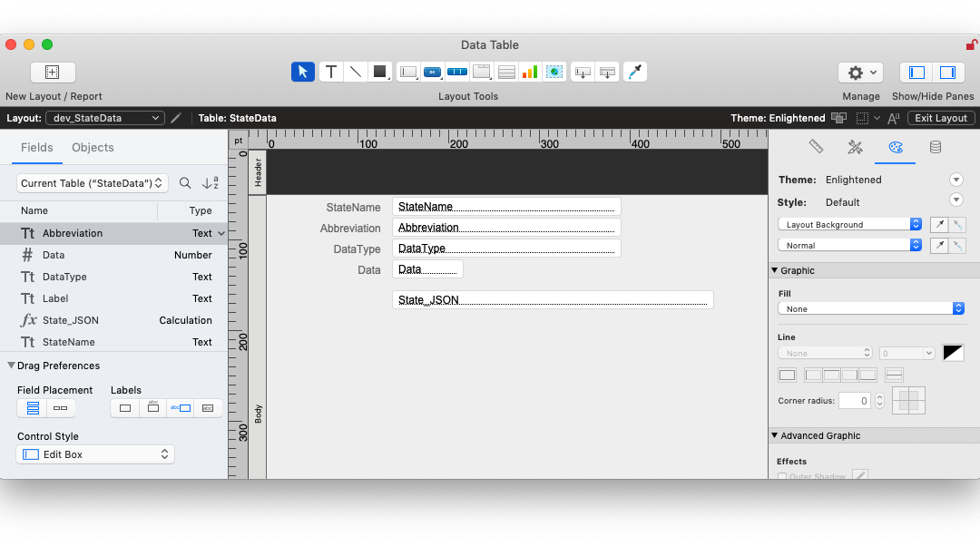Open the Manage gear dropdown
This screenshot has width=980, height=546.
coord(860,73)
